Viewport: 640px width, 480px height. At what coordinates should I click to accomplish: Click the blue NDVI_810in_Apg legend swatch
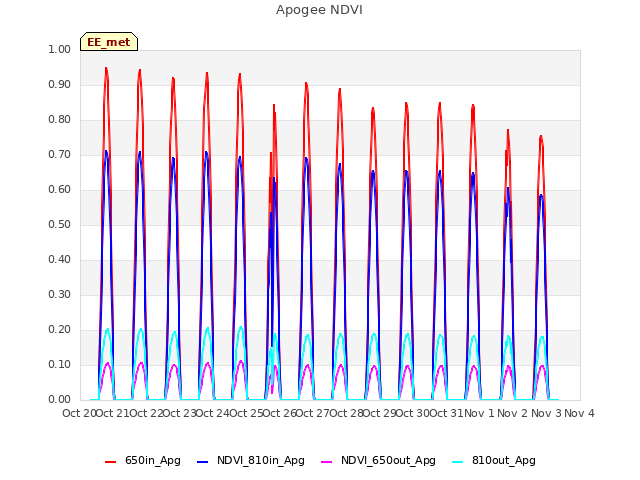click(203, 462)
